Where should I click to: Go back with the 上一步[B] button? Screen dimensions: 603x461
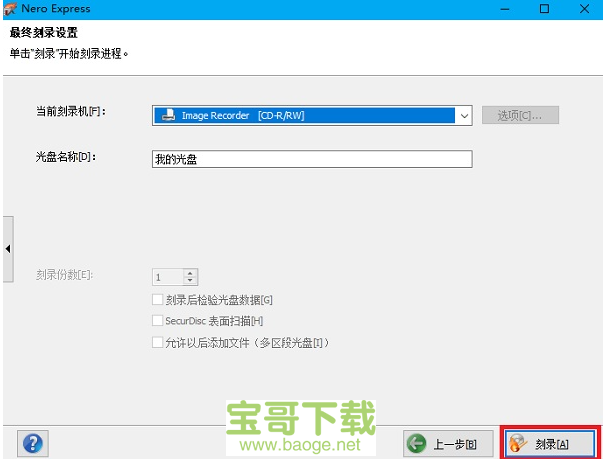448,444
